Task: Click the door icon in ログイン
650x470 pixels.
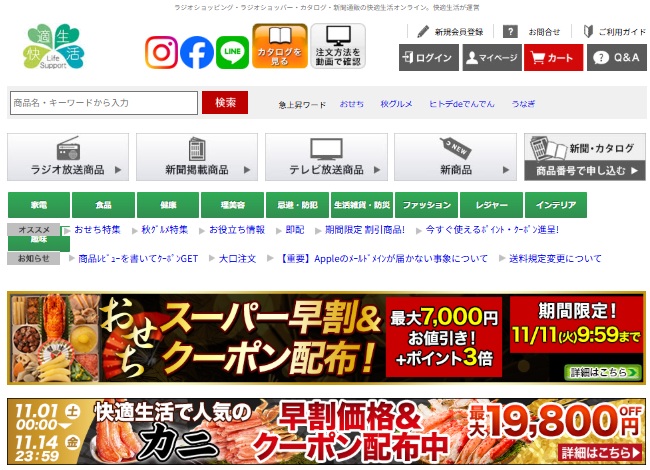Action: 408,57
